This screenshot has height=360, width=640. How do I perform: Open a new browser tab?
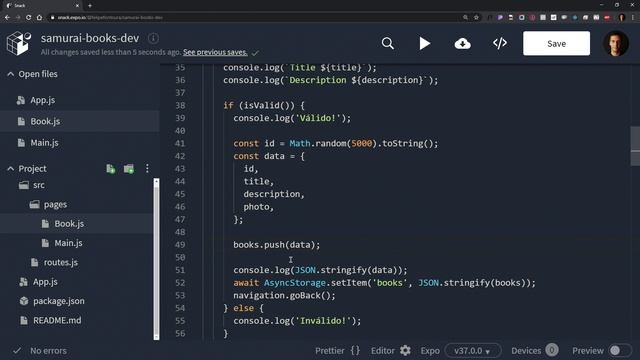(x=90, y=6)
